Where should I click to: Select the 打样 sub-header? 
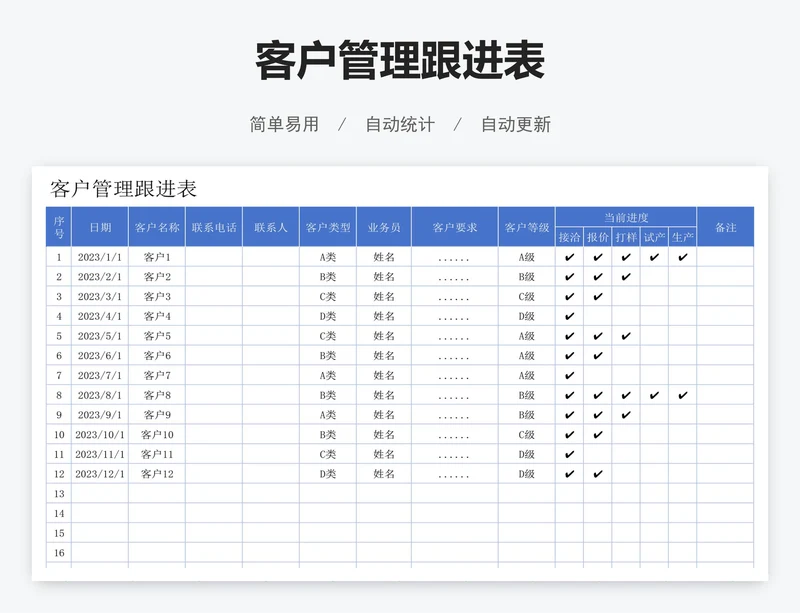tap(626, 237)
